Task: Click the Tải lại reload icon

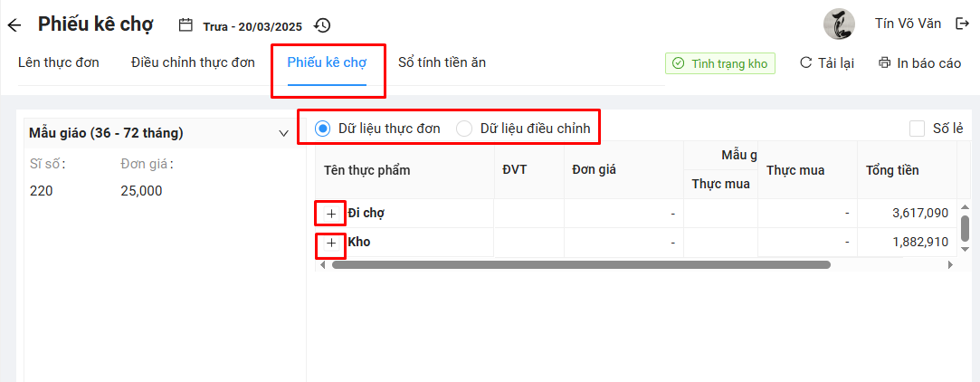Action: pyautogui.click(x=805, y=63)
